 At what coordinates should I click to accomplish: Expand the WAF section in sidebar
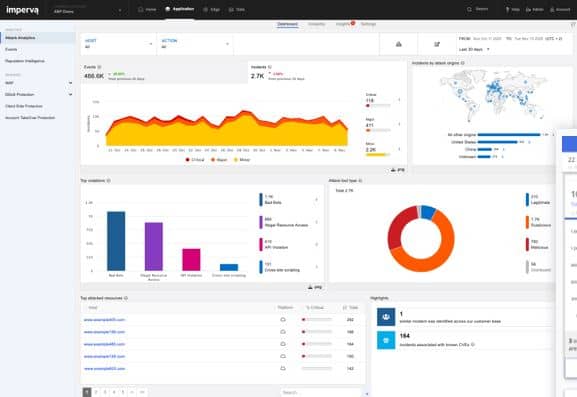38,83
